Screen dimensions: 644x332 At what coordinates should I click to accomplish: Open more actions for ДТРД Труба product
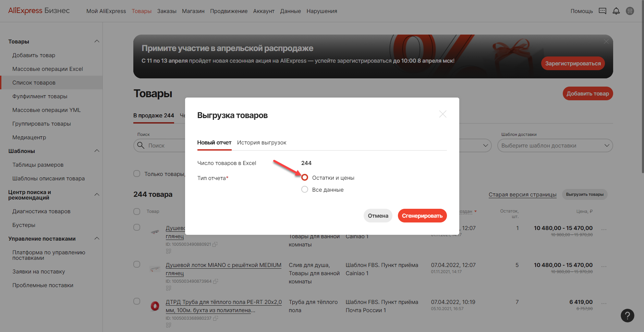click(604, 303)
